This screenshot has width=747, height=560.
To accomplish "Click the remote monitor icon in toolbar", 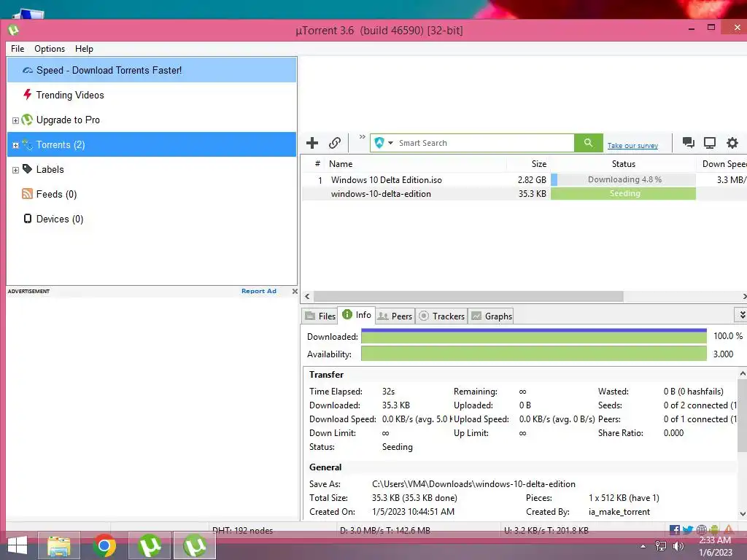I will [710, 142].
